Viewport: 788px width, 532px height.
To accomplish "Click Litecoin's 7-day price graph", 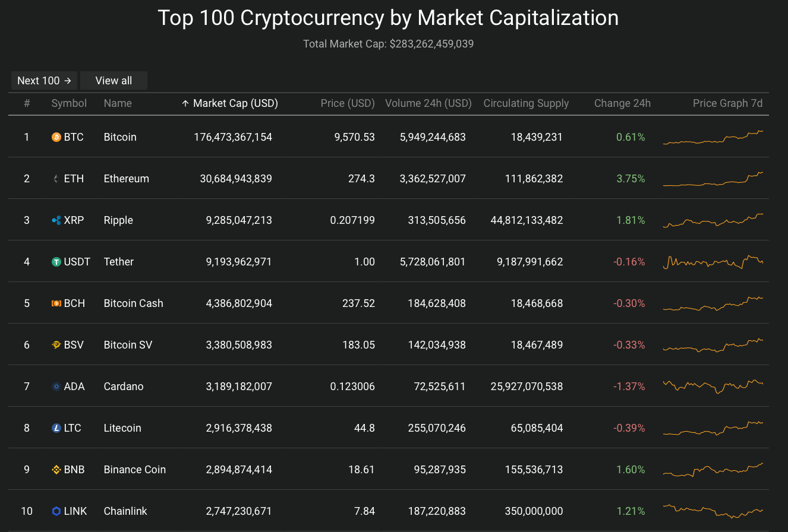I will click(x=713, y=428).
